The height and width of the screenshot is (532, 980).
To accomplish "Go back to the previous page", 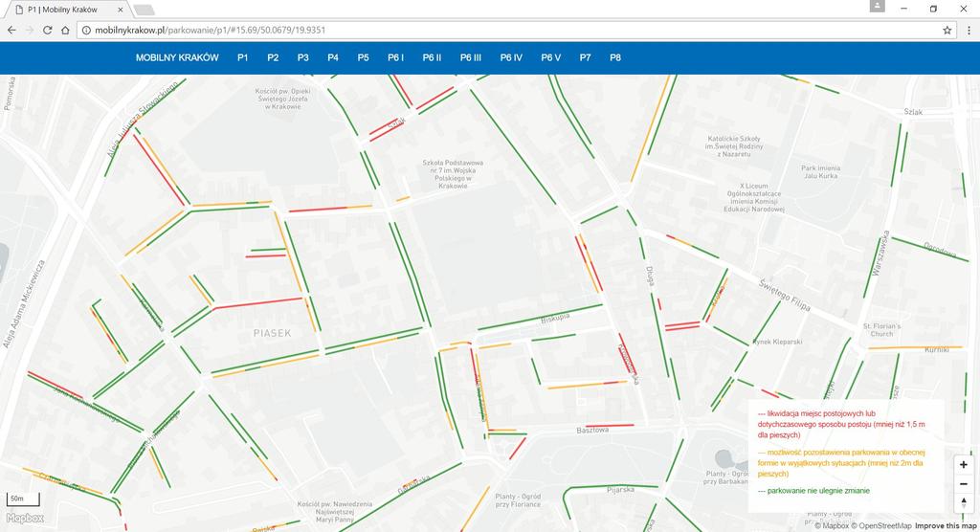I will click(11, 30).
